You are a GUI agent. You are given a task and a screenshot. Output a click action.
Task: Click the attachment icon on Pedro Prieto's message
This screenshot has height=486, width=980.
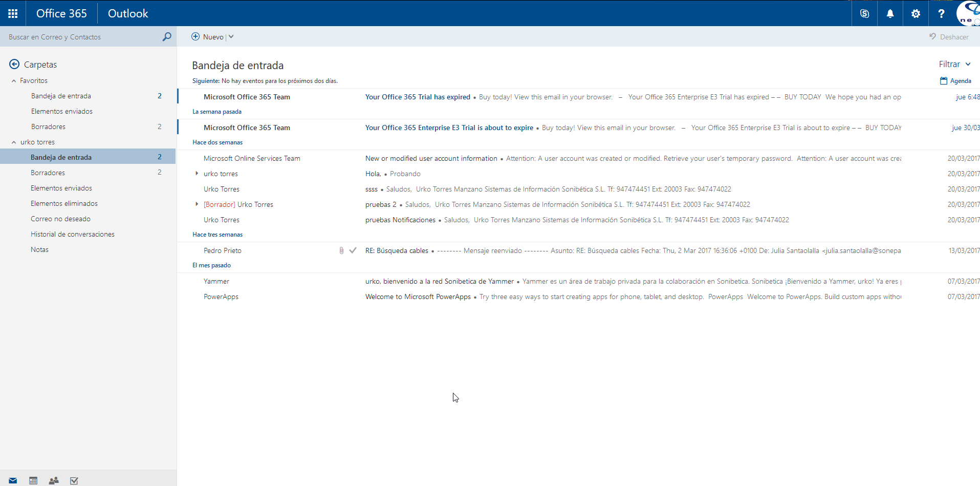pos(341,250)
